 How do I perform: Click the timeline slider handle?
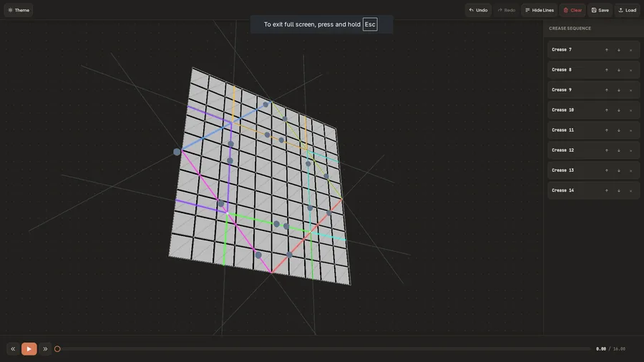(x=57, y=349)
